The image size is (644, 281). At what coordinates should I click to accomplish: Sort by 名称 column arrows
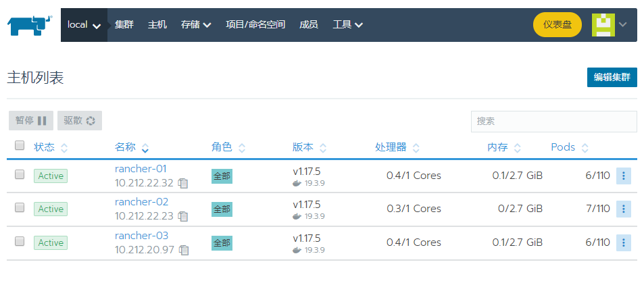pyautogui.click(x=145, y=148)
